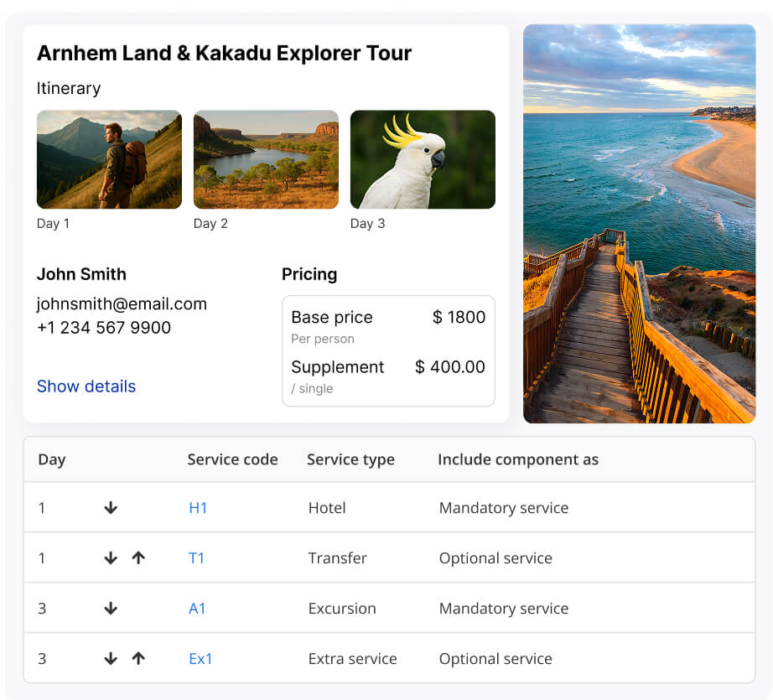773x700 pixels.
Task: Open service code A1
Action: click(197, 609)
